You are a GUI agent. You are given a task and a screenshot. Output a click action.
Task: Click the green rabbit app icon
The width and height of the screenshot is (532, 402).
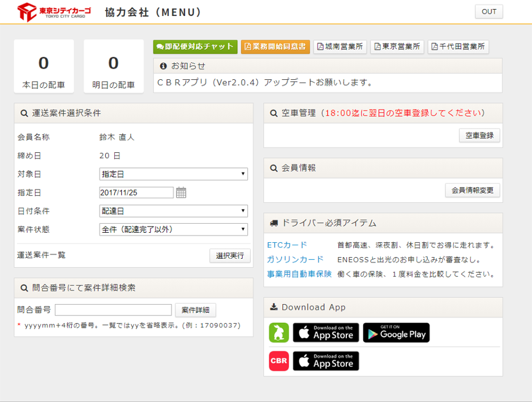278,333
